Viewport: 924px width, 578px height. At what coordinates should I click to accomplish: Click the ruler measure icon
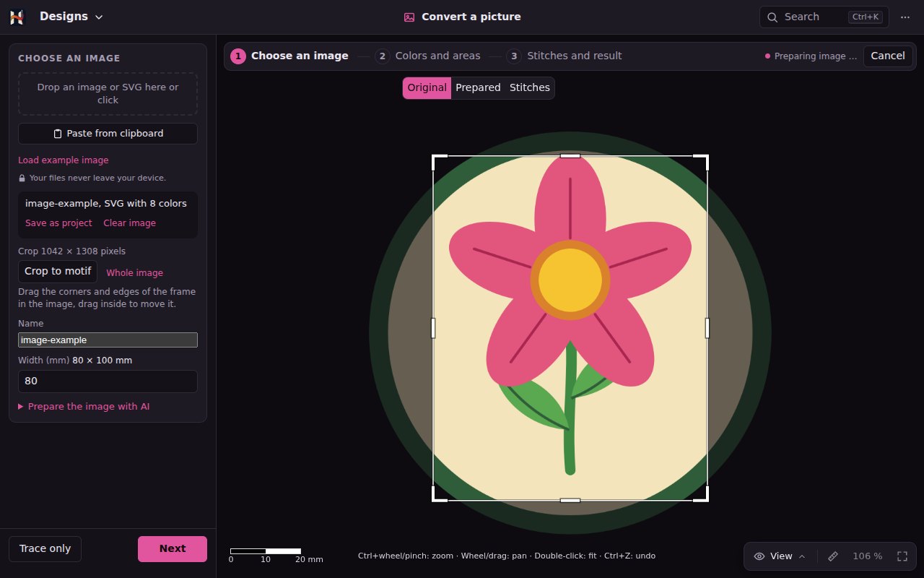[833, 556]
